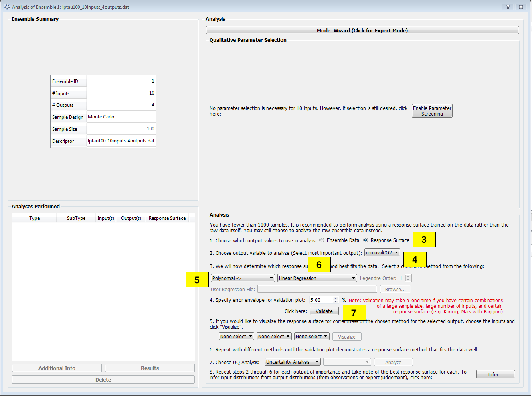Click the Validate button

click(324, 311)
